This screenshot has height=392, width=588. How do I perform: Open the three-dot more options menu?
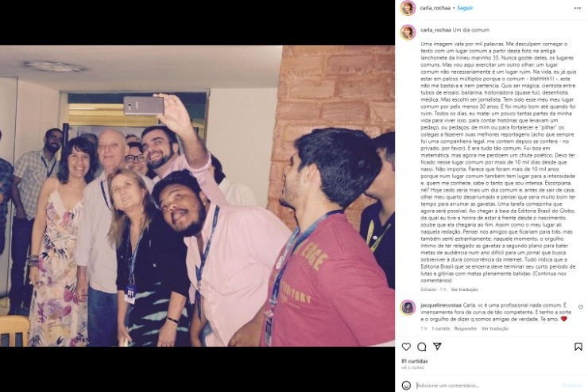[578, 8]
